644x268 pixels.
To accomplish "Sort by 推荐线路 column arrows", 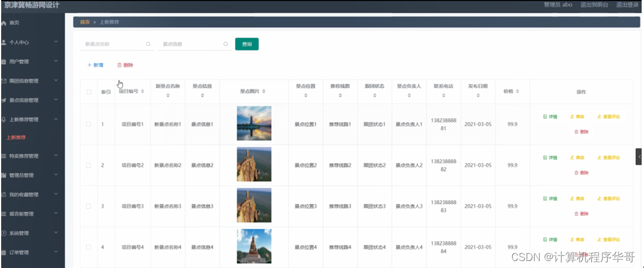I will [x=340, y=96].
